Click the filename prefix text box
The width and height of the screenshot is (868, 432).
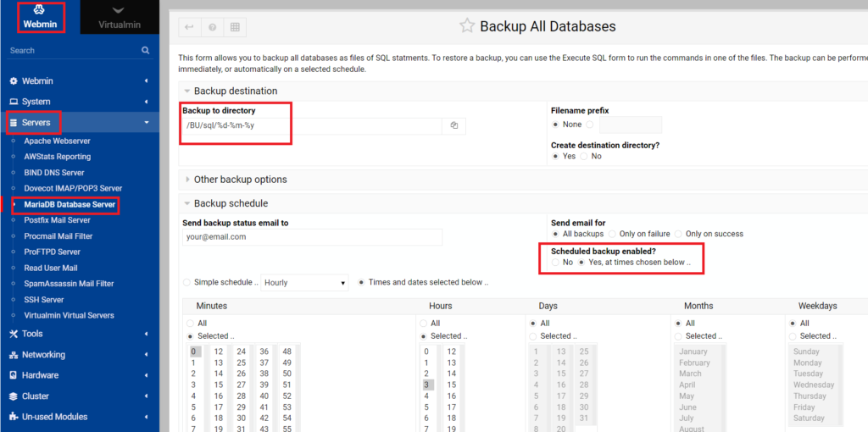[631, 125]
